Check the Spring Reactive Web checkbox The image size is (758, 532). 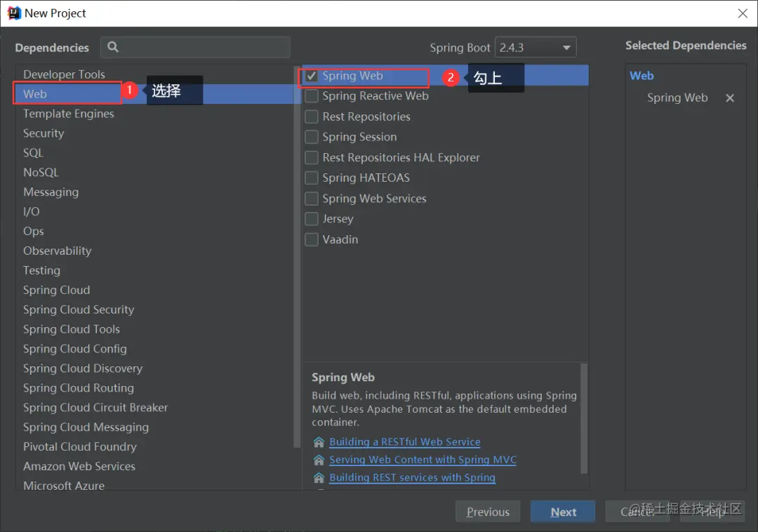click(x=312, y=96)
